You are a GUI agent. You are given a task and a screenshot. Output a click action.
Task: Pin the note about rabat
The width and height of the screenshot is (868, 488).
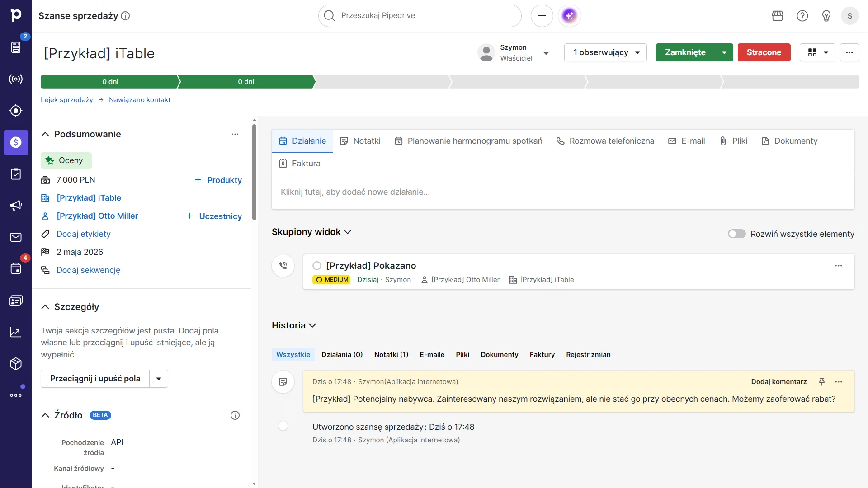[x=822, y=381]
